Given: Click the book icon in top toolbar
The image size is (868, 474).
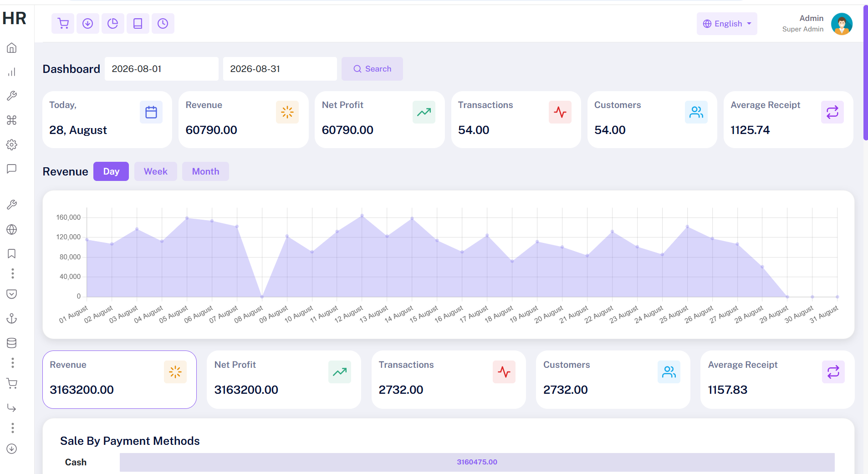Looking at the screenshot, I should tap(138, 24).
